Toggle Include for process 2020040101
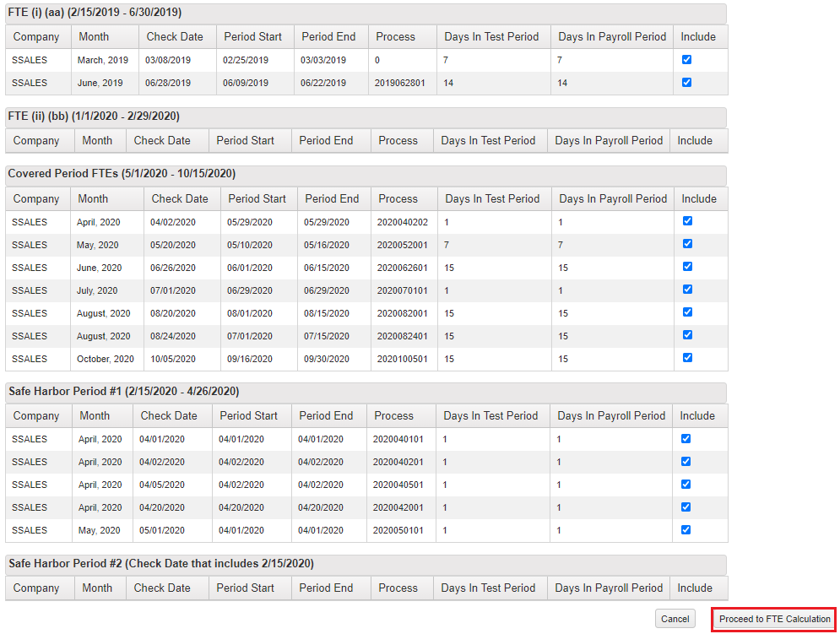The image size is (840, 634). 686,438
